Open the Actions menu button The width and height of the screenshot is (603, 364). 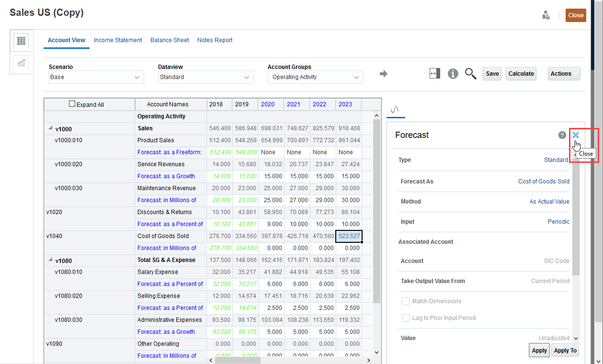[x=564, y=74]
